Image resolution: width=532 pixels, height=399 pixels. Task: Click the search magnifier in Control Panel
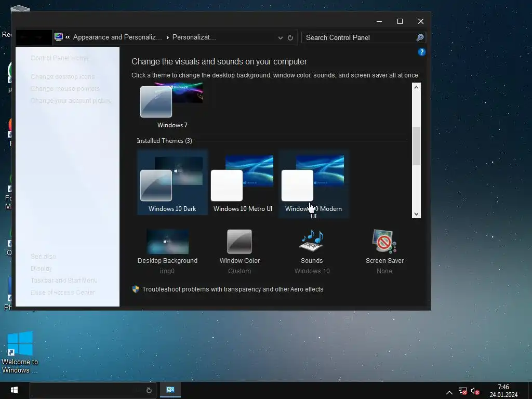click(420, 37)
